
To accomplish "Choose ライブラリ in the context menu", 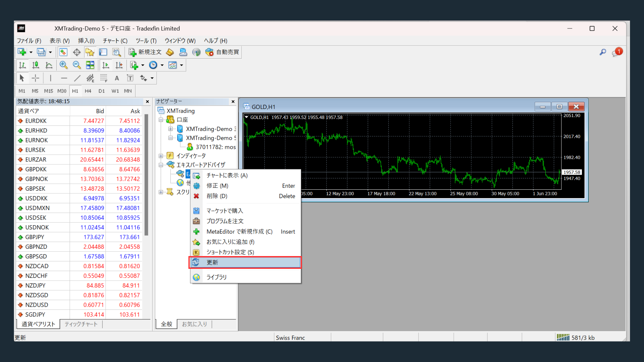I will 245,277.
